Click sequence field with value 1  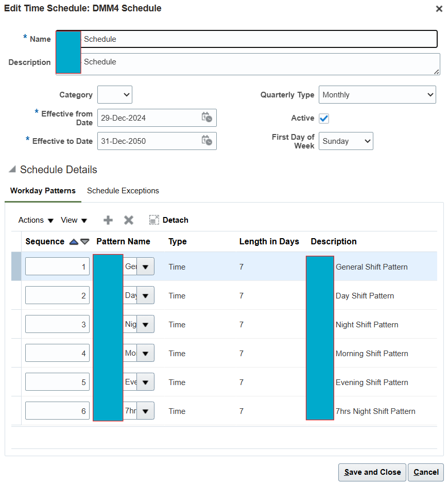pos(57,267)
